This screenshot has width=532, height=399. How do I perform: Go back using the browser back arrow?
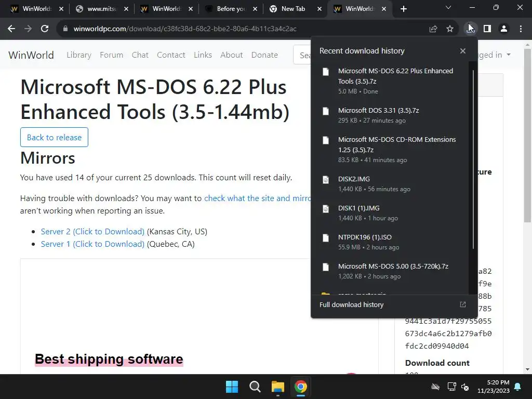pos(11,29)
